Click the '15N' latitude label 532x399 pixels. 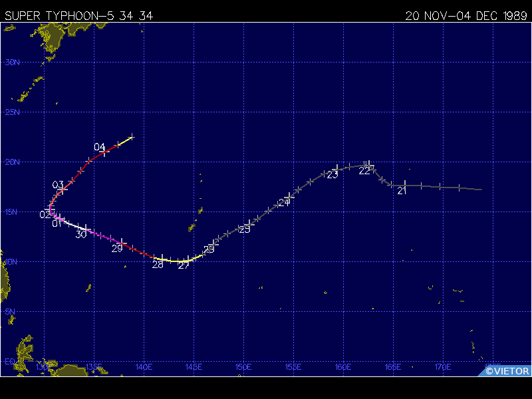tap(11, 211)
